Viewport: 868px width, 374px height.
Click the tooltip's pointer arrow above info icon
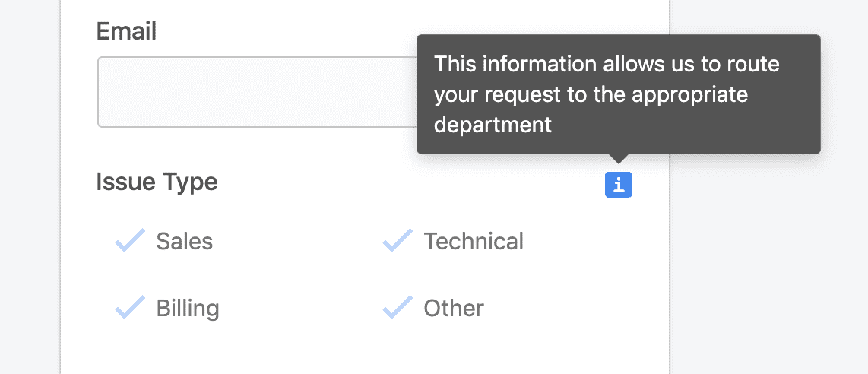[x=619, y=159]
